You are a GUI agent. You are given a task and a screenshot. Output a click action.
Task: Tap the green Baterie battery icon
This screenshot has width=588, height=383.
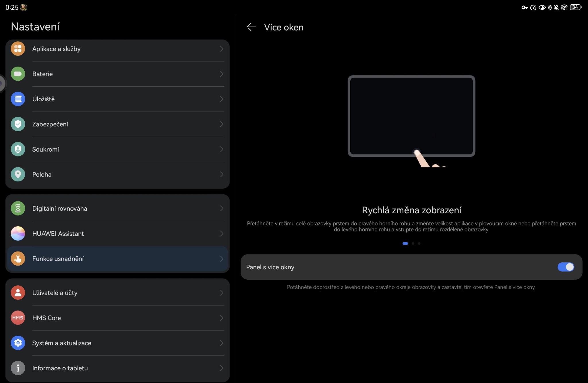pos(18,74)
